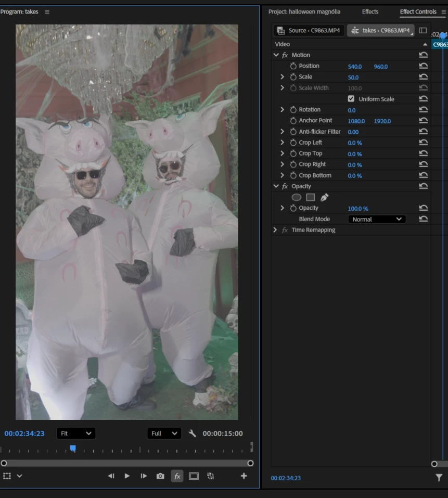
Task: Expand the Crop Top parameter
Action: pos(282,153)
